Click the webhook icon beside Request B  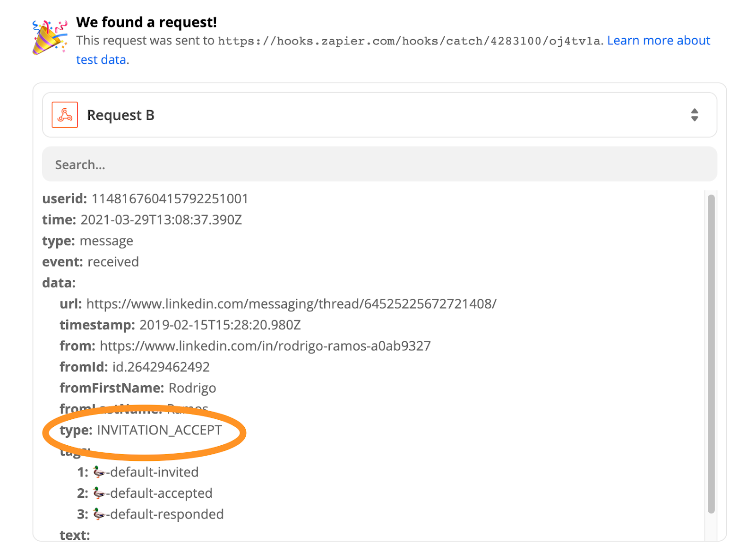click(65, 115)
